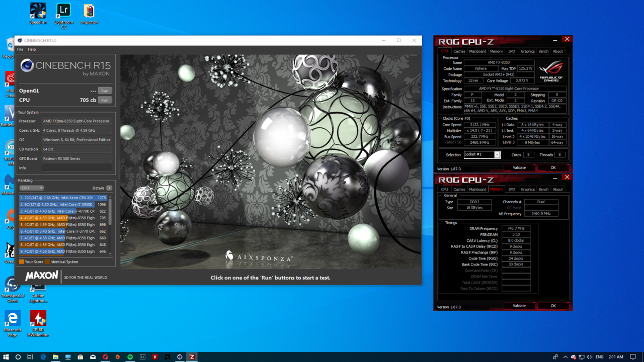Open SpeedFan desktop shortcut
Image resolution: width=644 pixels, height=362 pixels.
coord(38,14)
